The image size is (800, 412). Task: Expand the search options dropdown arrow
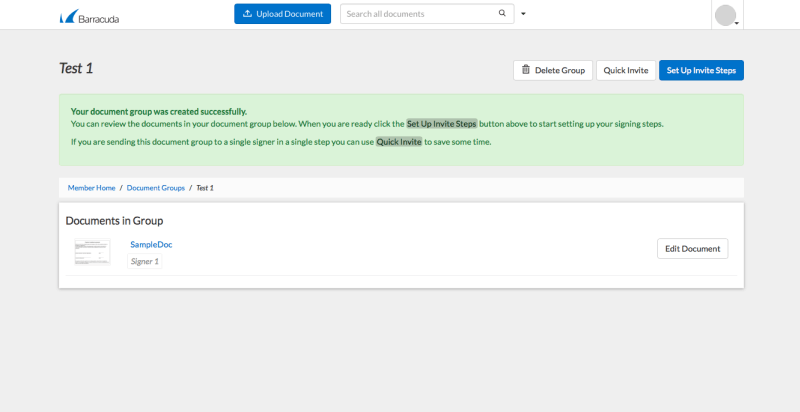click(523, 15)
